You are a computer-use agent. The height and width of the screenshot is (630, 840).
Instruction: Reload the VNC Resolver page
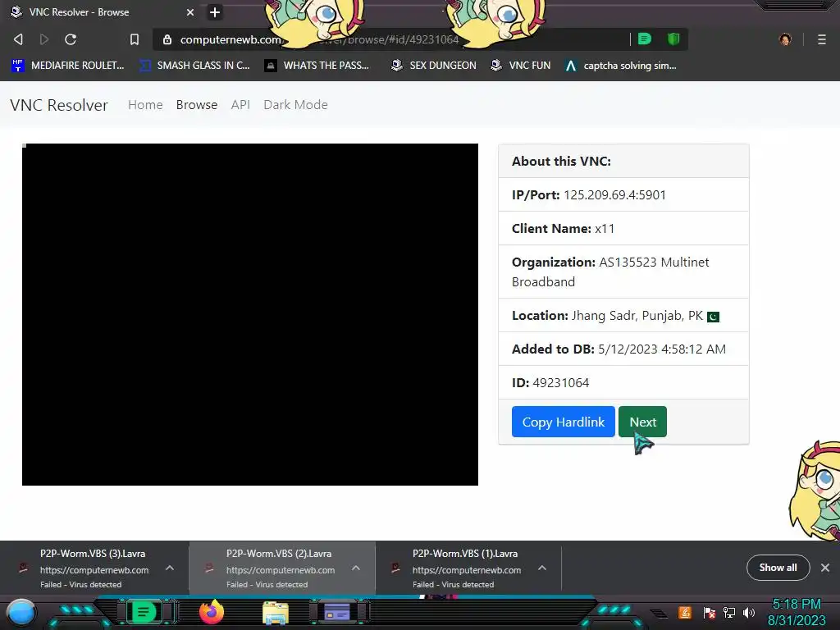(71, 39)
